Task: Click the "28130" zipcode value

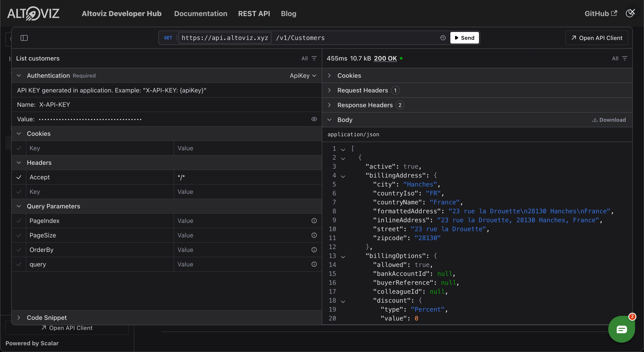Action: pos(428,238)
